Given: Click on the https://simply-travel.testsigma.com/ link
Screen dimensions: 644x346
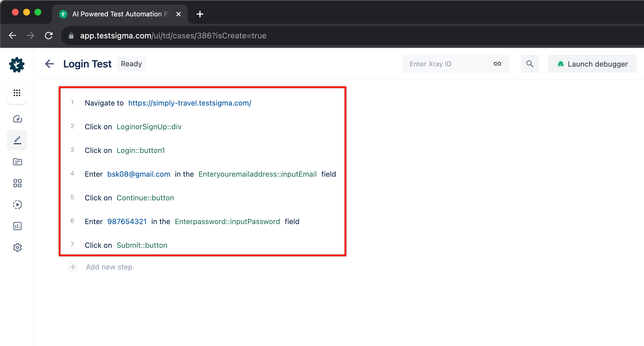Looking at the screenshot, I should point(190,103).
